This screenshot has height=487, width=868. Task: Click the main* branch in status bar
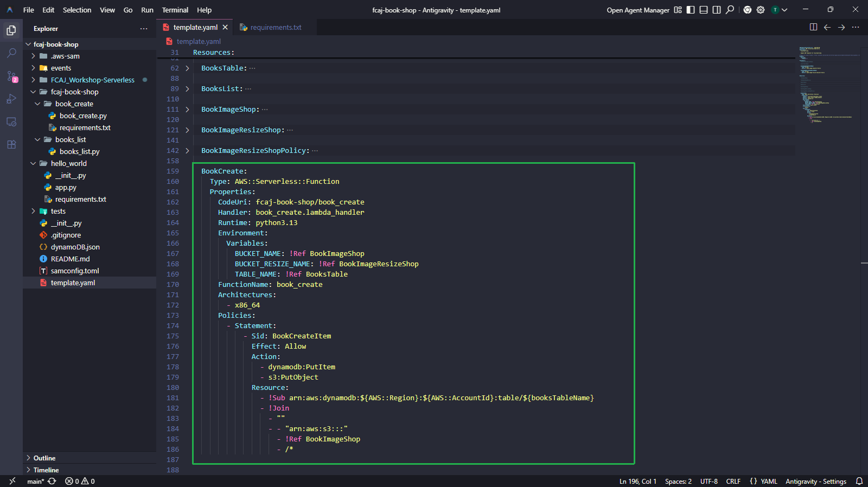(36, 481)
